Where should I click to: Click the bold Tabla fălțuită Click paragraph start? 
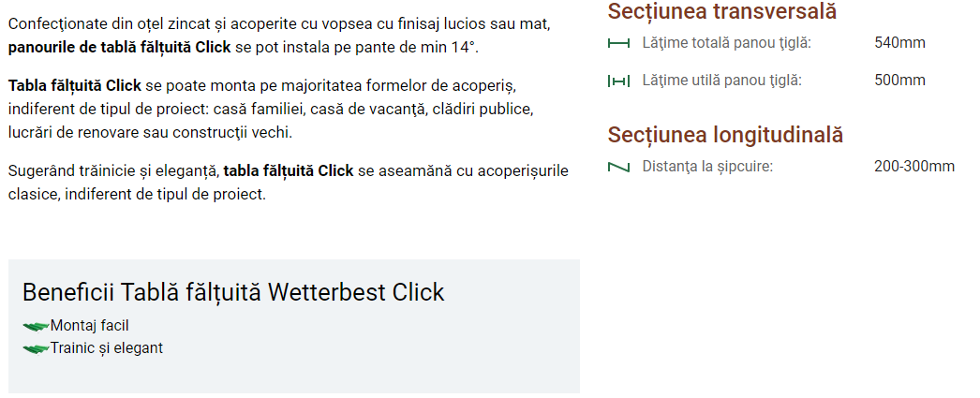click(74, 85)
